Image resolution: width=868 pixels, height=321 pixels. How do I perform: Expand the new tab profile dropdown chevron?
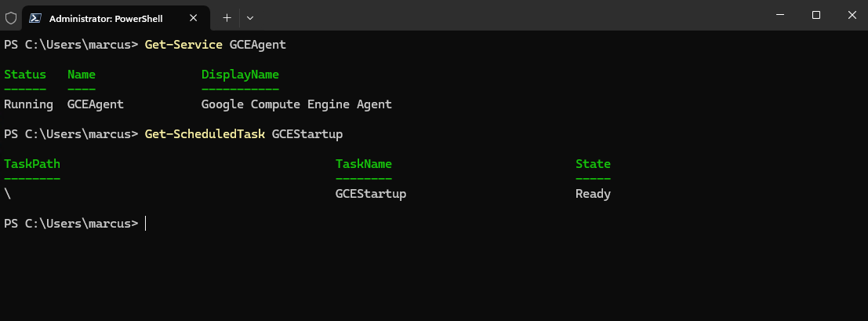point(250,18)
